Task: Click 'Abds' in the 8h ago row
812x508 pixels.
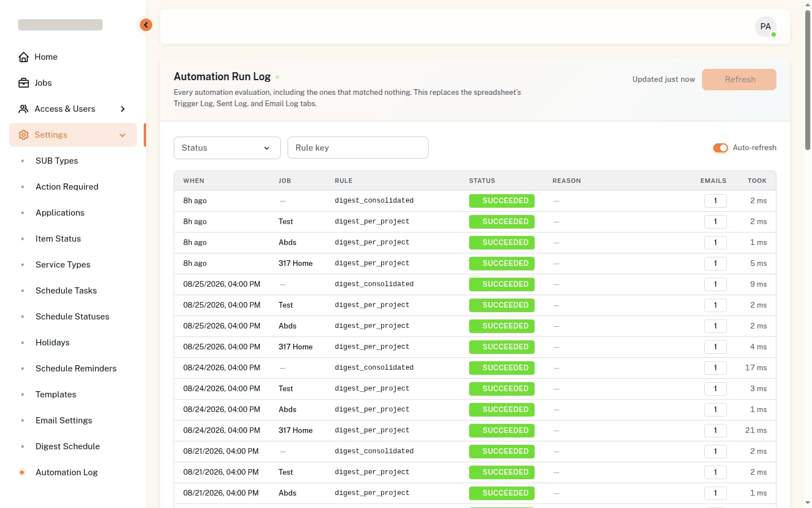Action: [x=288, y=243]
